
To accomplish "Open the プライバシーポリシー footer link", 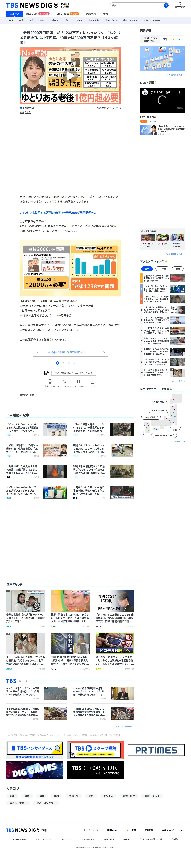I will [x=44, y=839].
